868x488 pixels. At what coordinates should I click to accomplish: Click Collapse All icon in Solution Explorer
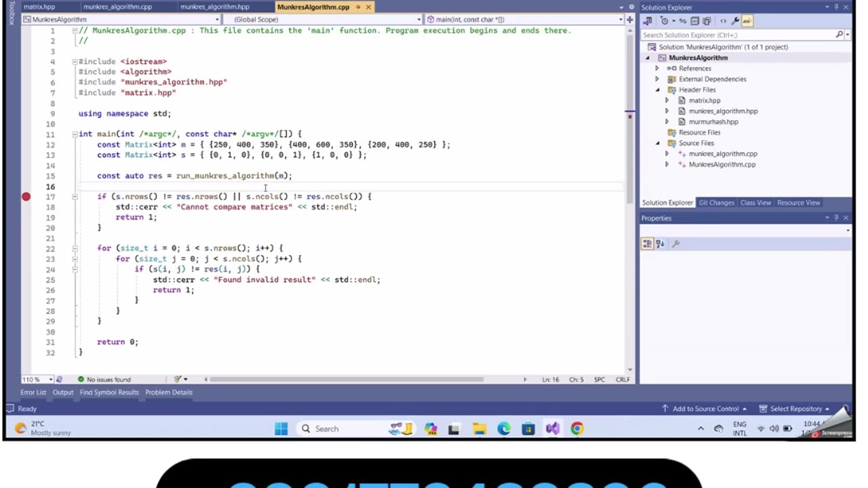coord(695,21)
